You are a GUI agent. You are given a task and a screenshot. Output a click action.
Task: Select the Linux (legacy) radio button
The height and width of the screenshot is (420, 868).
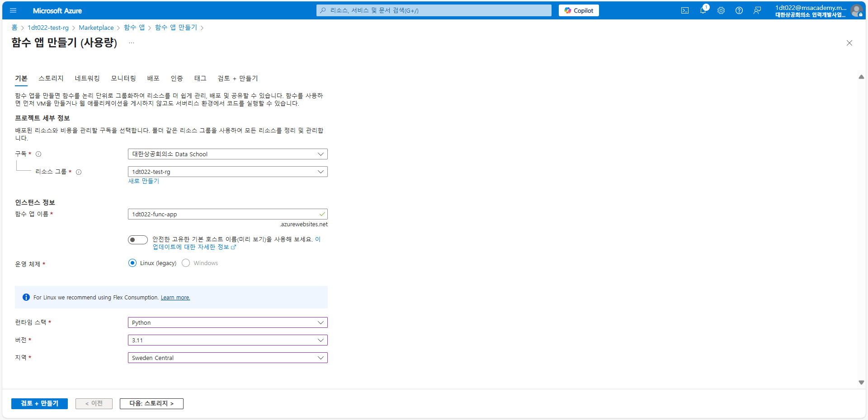click(132, 263)
